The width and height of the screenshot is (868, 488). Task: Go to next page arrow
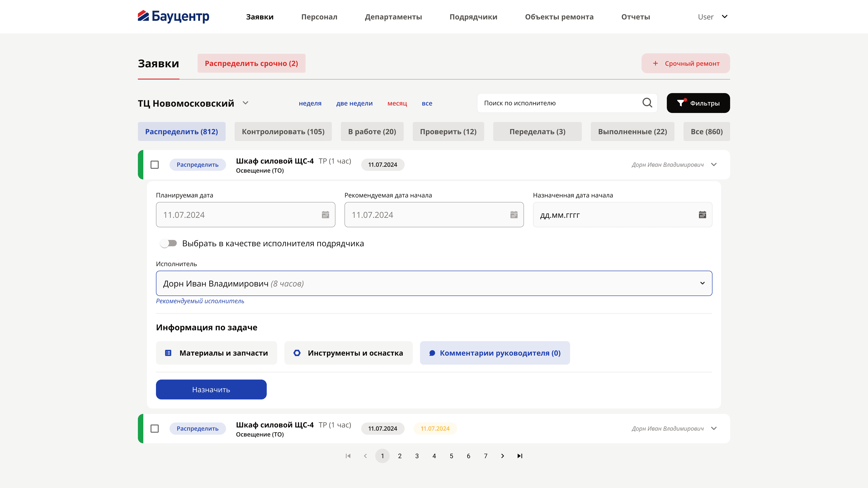coord(503,456)
